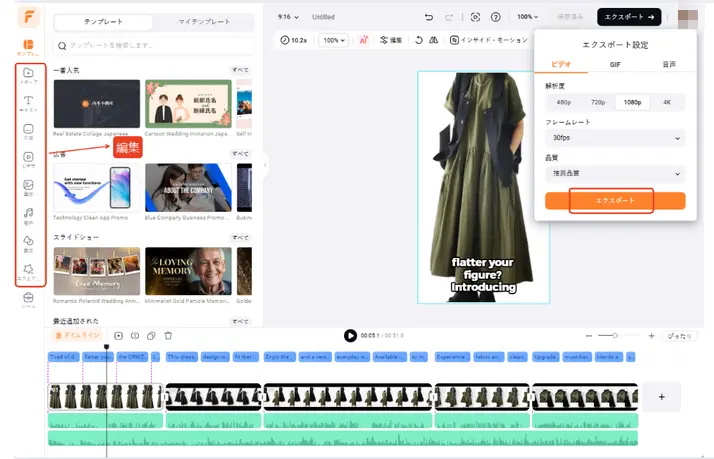Viewport: 714px width, 459px height.
Task: Select the GIF export tab
Action: click(615, 64)
